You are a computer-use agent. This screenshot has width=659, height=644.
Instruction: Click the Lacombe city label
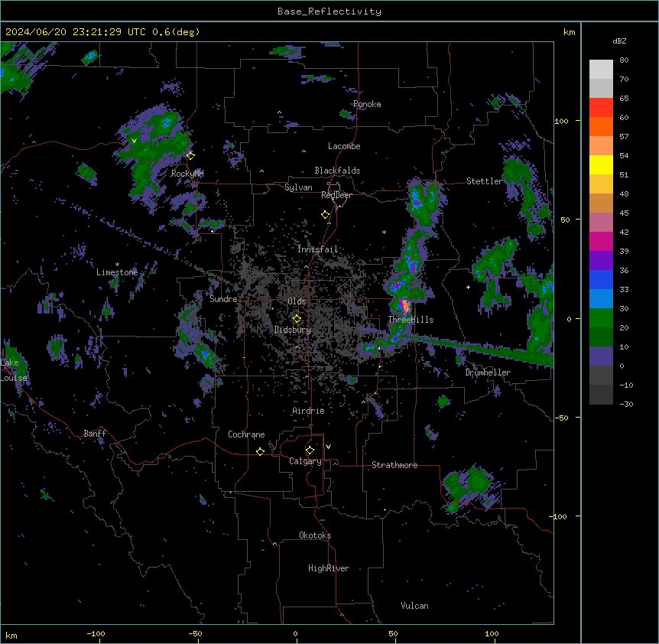344,146
